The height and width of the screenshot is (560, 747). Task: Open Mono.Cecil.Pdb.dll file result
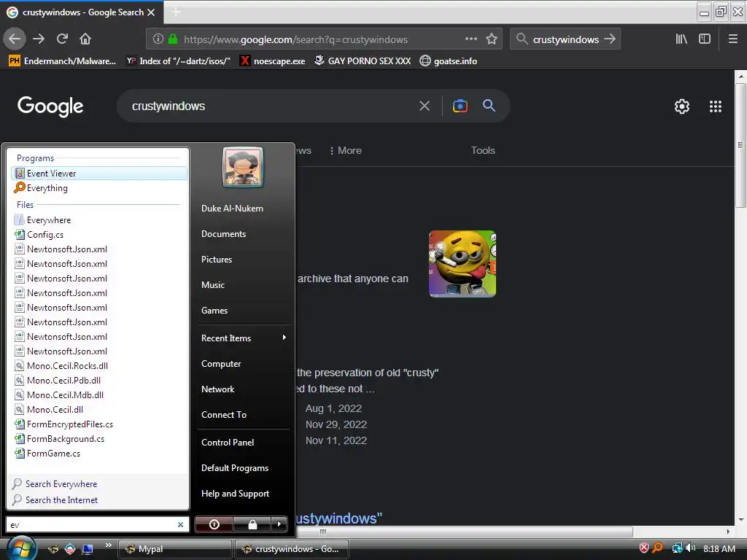point(99,381)
